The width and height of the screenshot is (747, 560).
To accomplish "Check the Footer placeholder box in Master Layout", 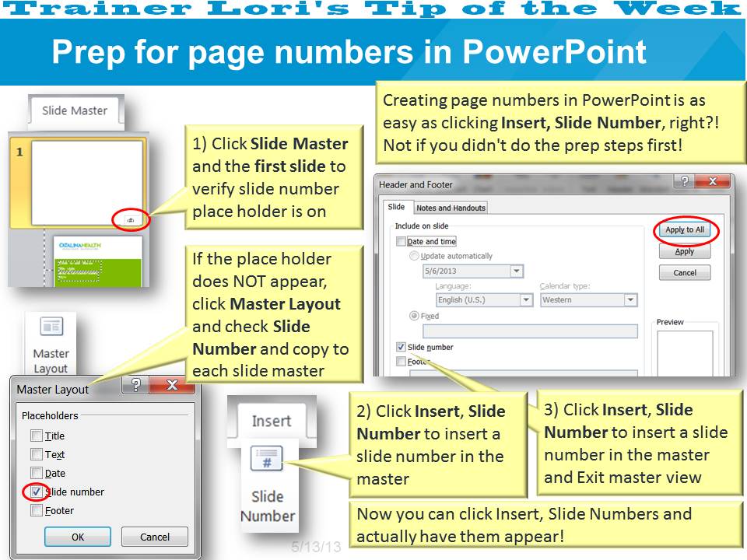I will click(x=37, y=510).
